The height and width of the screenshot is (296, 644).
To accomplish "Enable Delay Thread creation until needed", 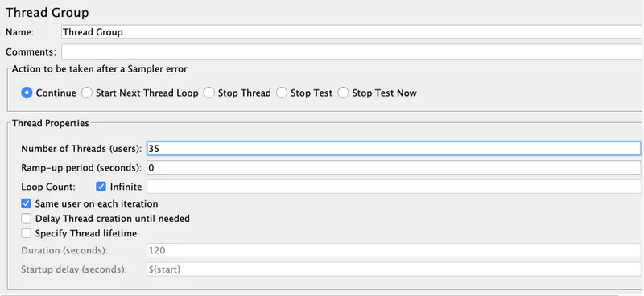I will coord(27,219).
